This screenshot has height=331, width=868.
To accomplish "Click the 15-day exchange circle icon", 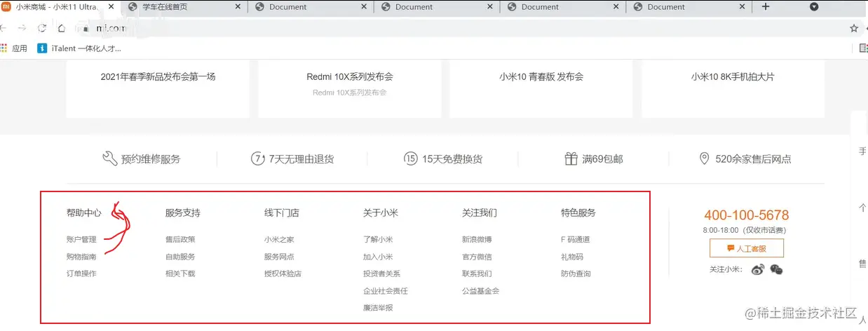I will 411,158.
